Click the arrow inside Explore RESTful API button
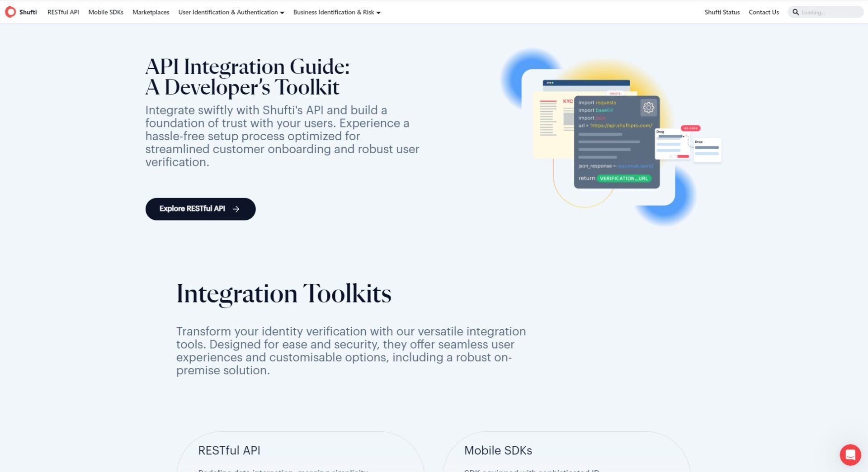The image size is (868, 472). pos(236,209)
